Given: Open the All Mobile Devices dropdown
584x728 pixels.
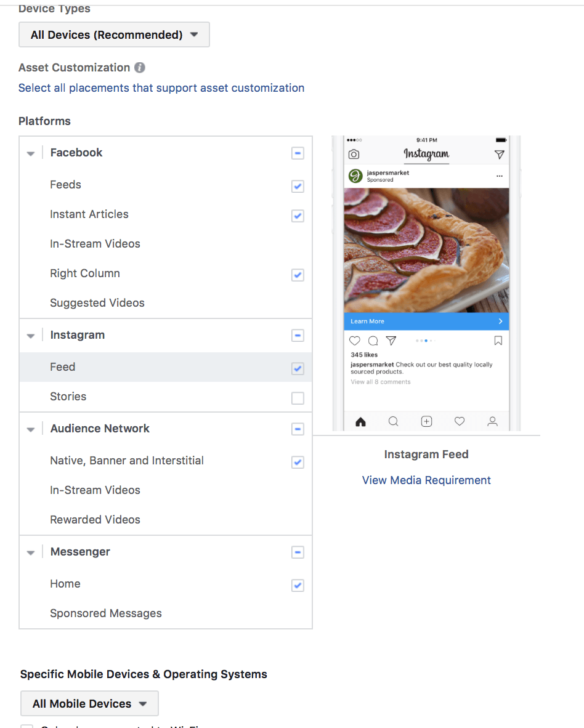Looking at the screenshot, I should click(89, 703).
